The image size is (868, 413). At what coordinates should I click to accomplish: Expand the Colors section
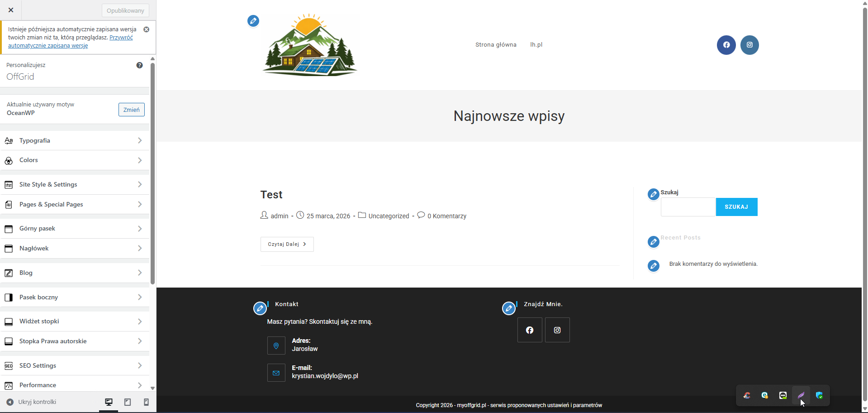pyautogui.click(x=75, y=160)
